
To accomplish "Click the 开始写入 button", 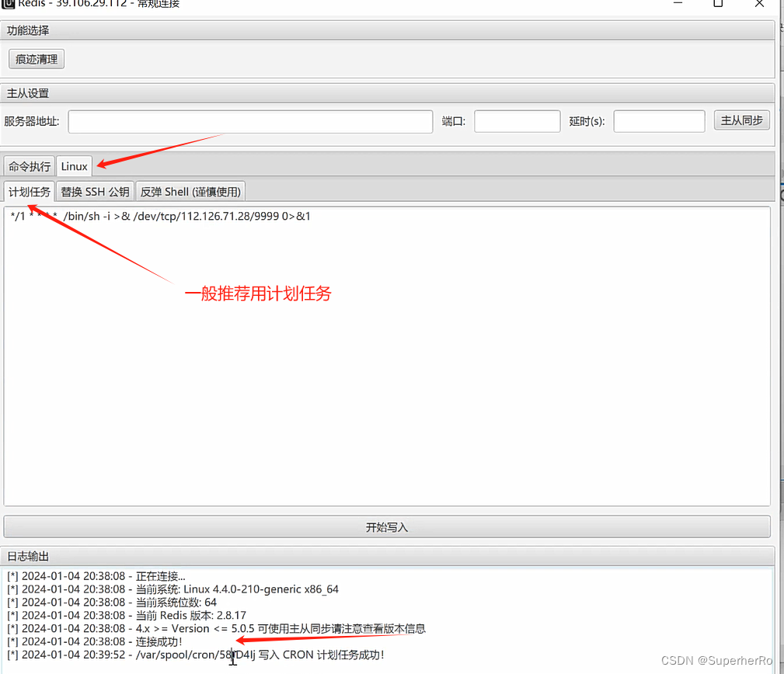I will [386, 527].
